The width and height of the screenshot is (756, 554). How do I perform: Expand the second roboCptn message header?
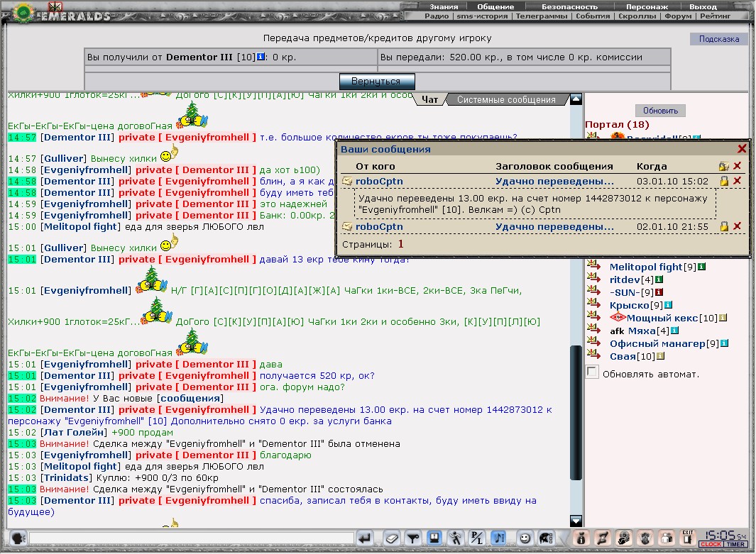pyautogui.click(x=554, y=226)
